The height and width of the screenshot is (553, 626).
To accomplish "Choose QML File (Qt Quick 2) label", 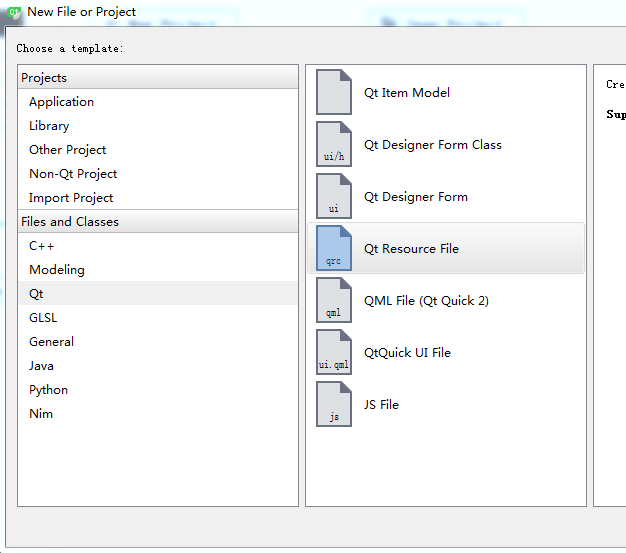I will click(426, 301).
